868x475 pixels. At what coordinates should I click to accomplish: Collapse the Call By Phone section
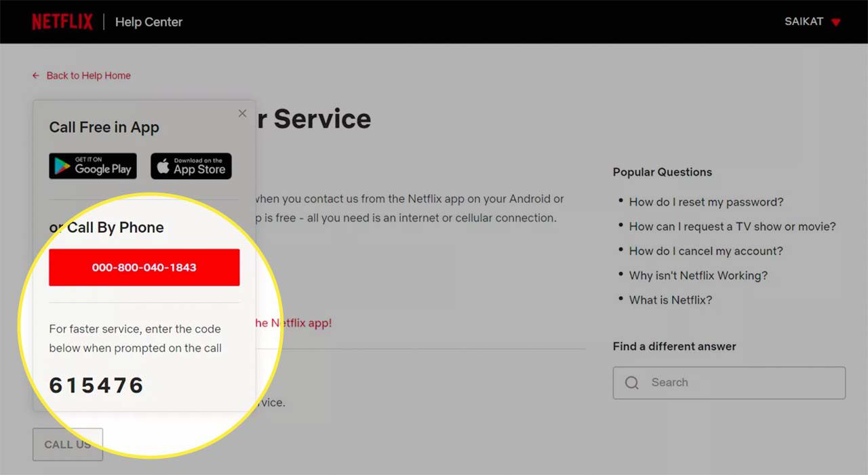click(107, 227)
